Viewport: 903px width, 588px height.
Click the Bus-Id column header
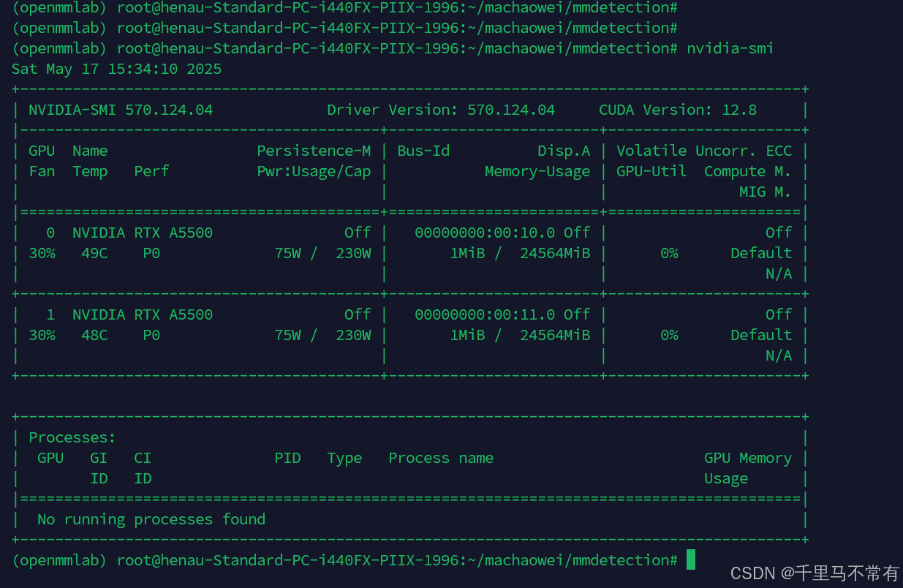point(423,151)
